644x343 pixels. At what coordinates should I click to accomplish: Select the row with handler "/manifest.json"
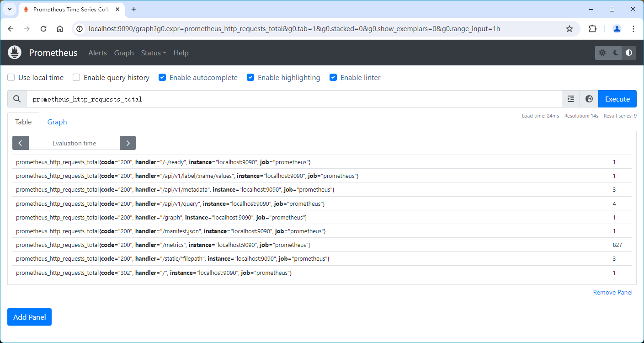tap(322, 231)
